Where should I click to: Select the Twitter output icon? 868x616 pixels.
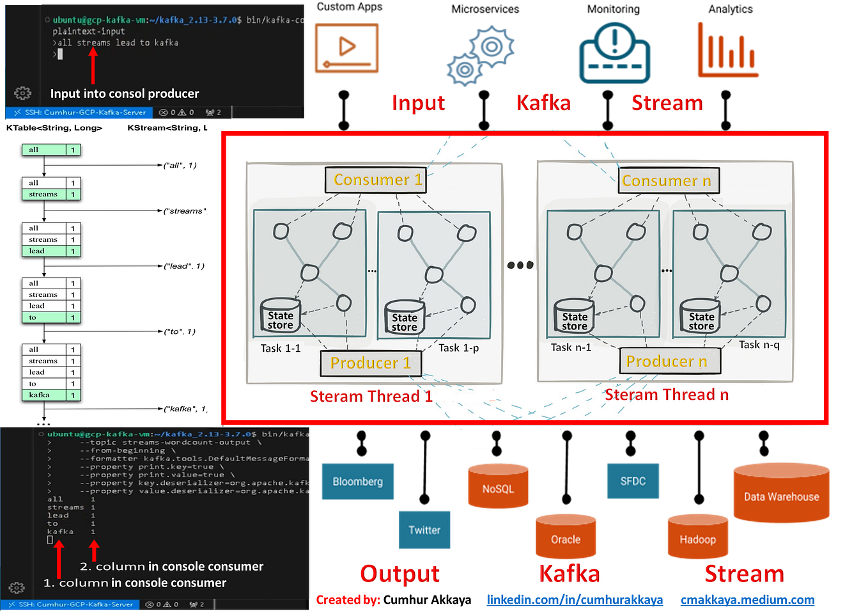tap(424, 530)
